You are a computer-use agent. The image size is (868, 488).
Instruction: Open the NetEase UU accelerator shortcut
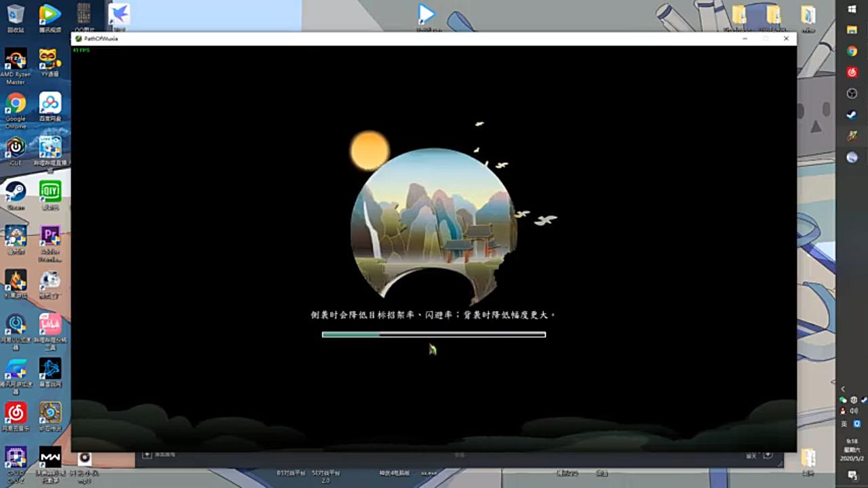point(16,331)
